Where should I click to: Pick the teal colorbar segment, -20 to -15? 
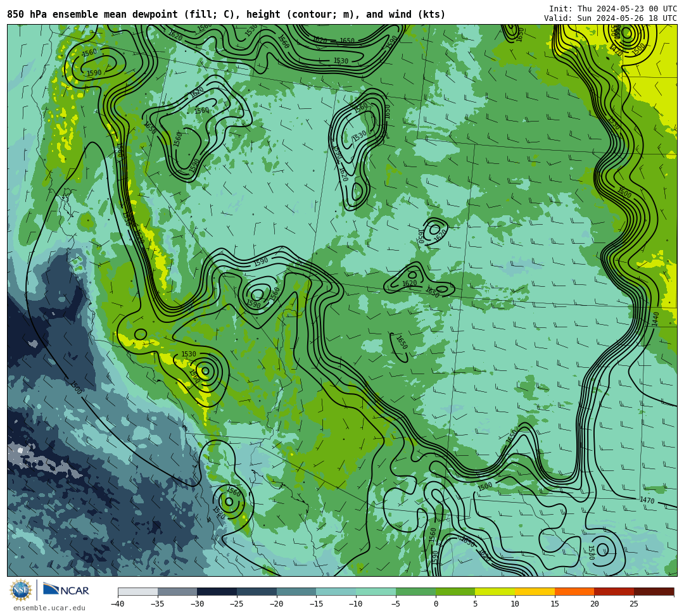coord(296,591)
